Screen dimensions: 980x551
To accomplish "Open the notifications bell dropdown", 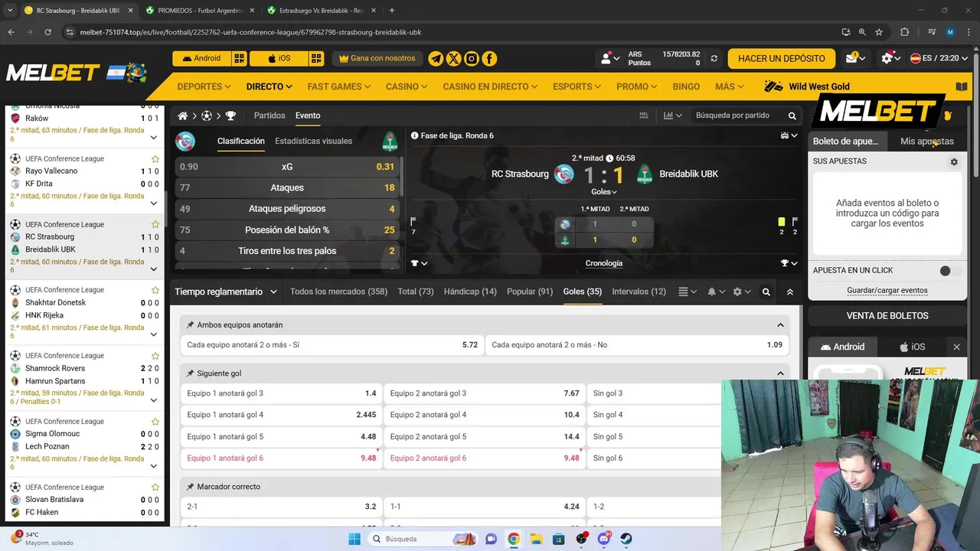I will tap(716, 292).
